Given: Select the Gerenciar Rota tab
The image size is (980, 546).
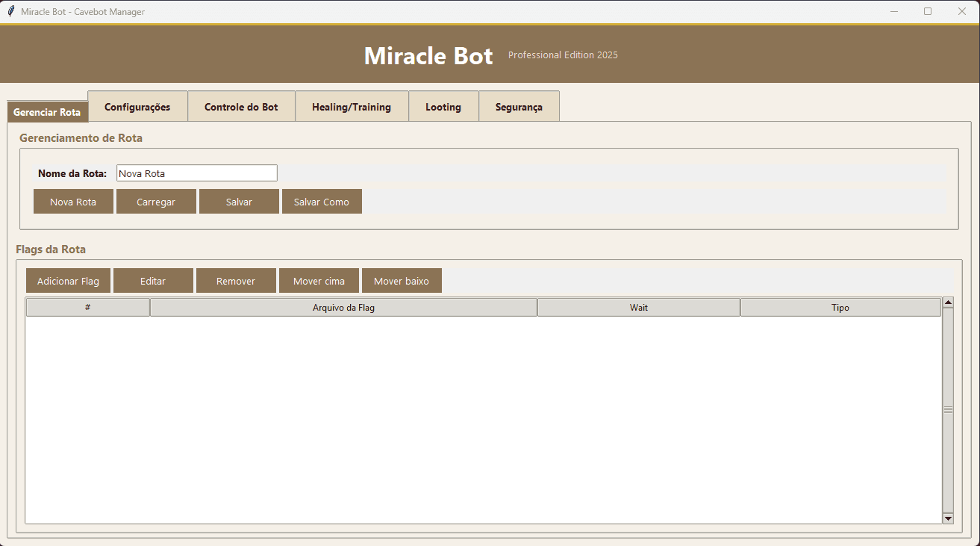Looking at the screenshot, I should click(47, 111).
